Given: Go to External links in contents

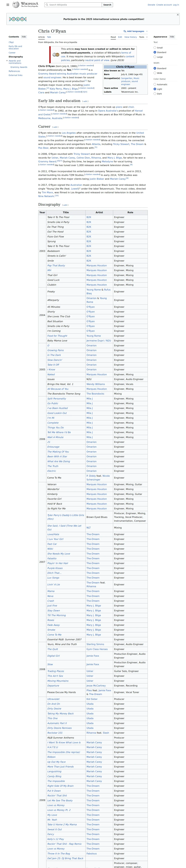Looking at the screenshot, I should [x=15, y=75].
